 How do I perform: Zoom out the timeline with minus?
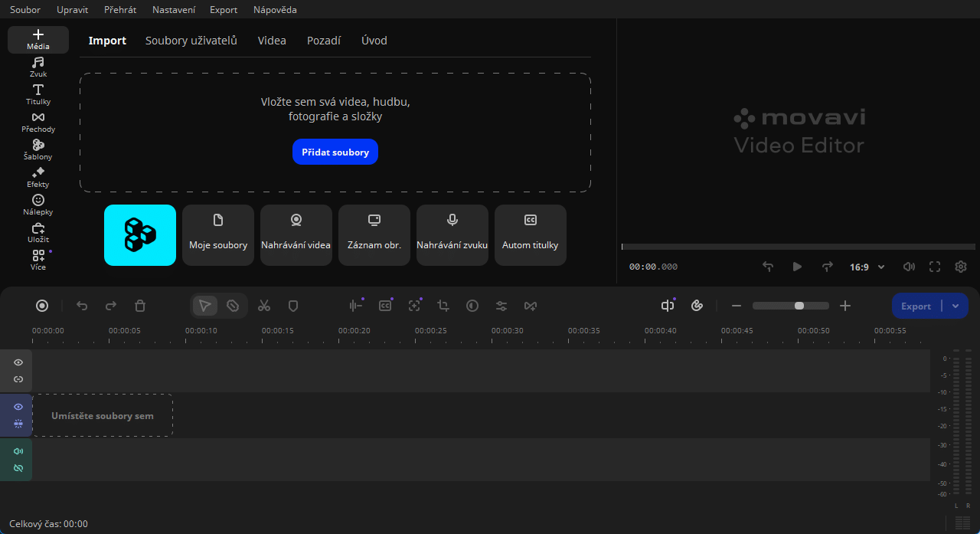coord(737,306)
